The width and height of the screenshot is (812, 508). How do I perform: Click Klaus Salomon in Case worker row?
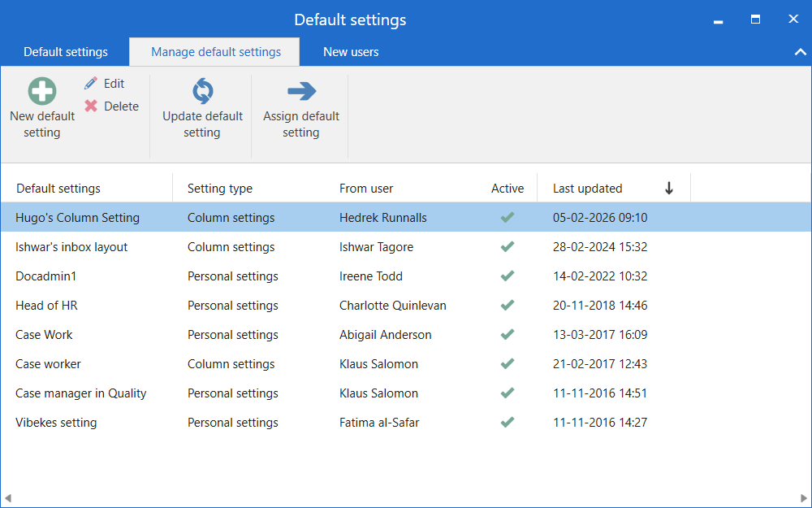pyautogui.click(x=378, y=364)
